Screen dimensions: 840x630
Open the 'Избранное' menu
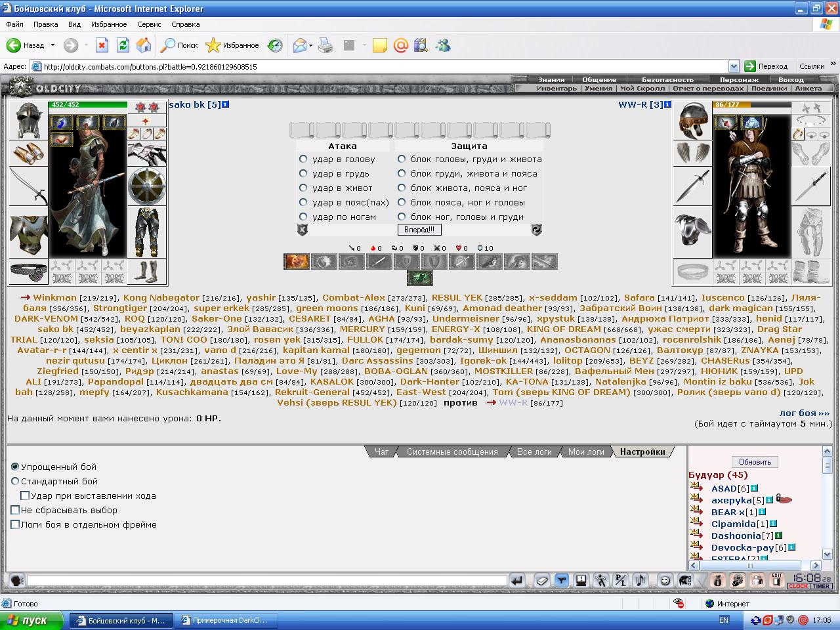[x=109, y=24]
